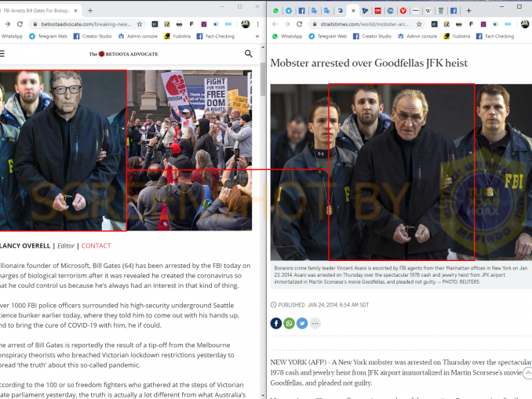Maximize the Betoota Advocate browser window

239,6
